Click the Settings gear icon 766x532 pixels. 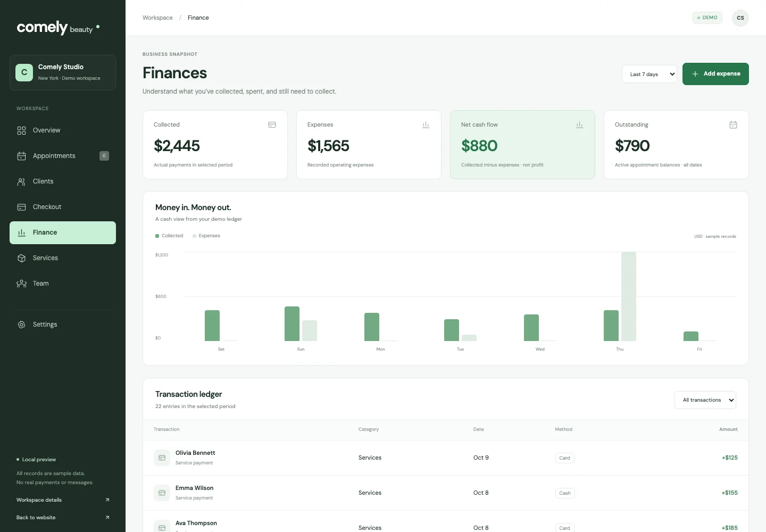(21, 325)
